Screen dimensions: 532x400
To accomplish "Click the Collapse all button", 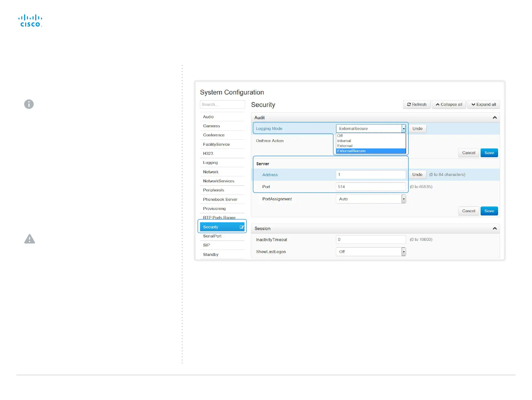I will (449, 104).
